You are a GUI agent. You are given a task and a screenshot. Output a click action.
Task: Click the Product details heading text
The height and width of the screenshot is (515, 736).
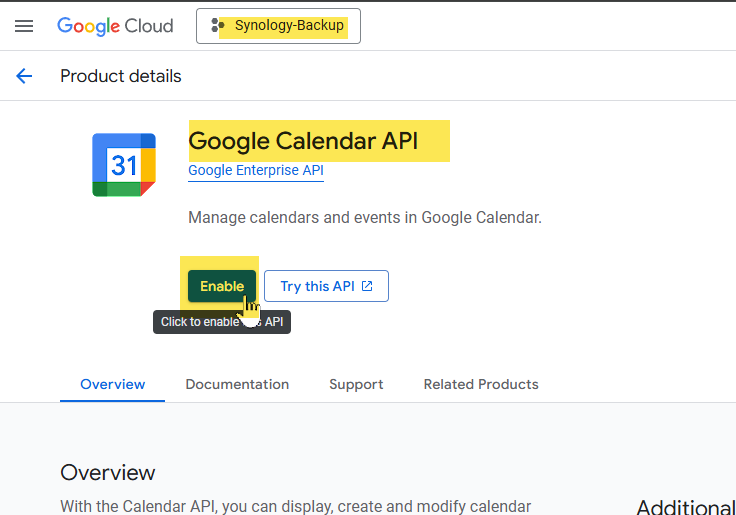coord(121,76)
